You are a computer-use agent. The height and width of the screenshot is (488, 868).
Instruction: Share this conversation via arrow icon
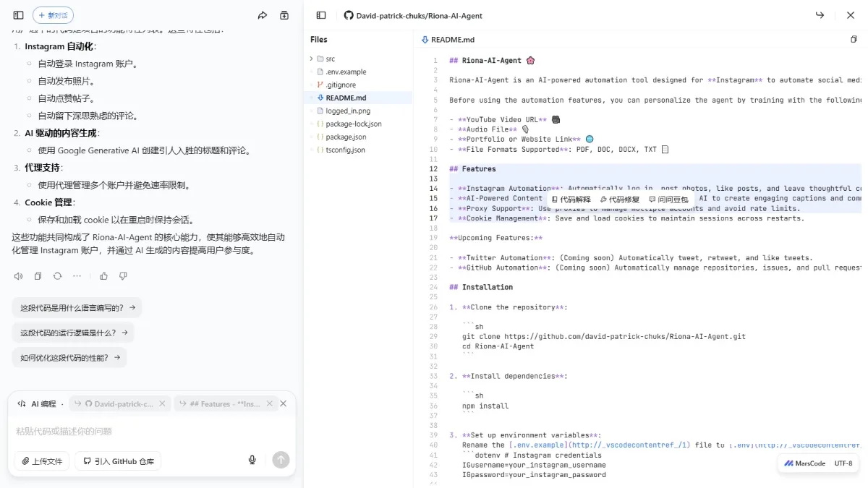click(x=263, y=15)
